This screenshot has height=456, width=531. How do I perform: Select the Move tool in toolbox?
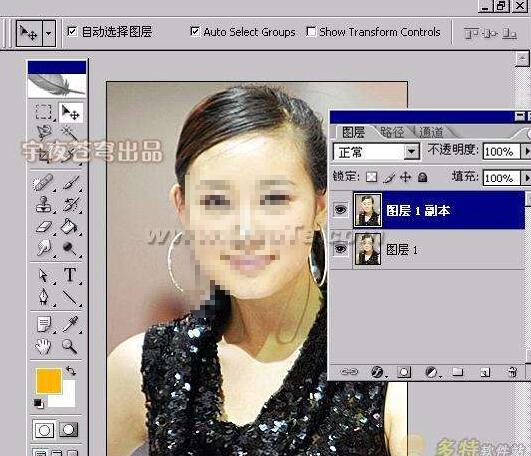[x=70, y=112]
